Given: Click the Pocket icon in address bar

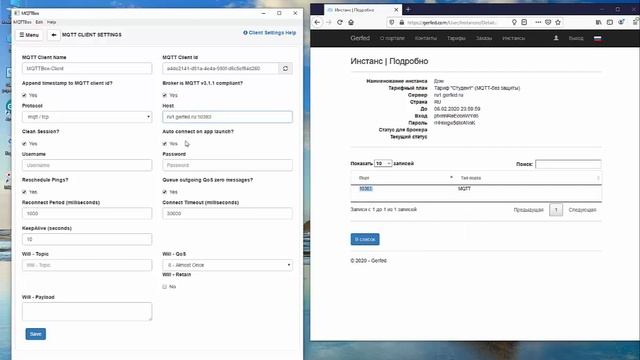Looking at the screenshot, I should point(548,22).
